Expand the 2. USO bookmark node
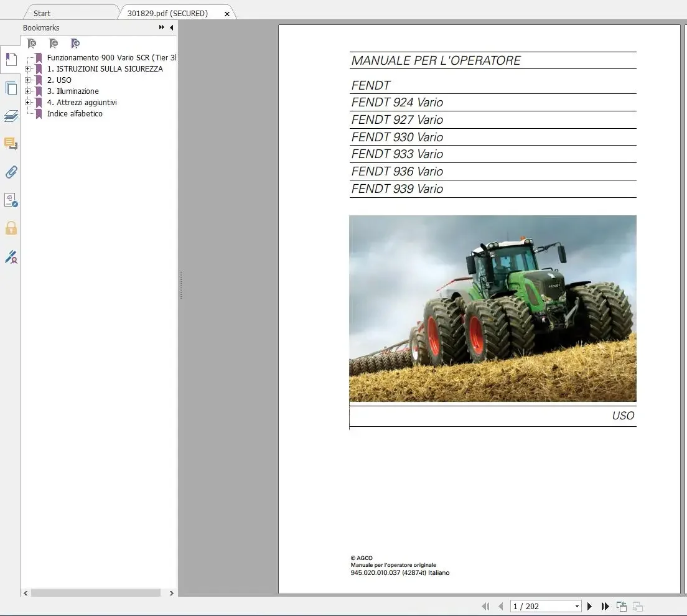The height and width of the screenshot is (616, 687). tap(27, 80)
